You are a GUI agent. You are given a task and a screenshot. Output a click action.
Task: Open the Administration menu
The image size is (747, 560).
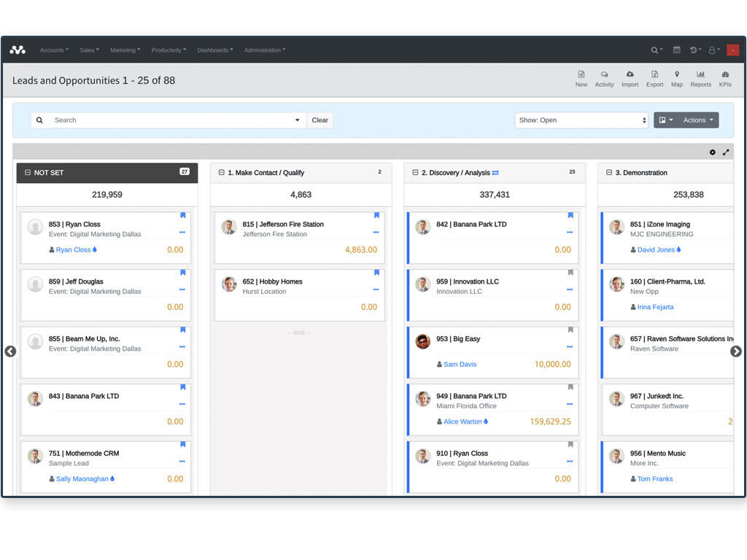(264, 50)
